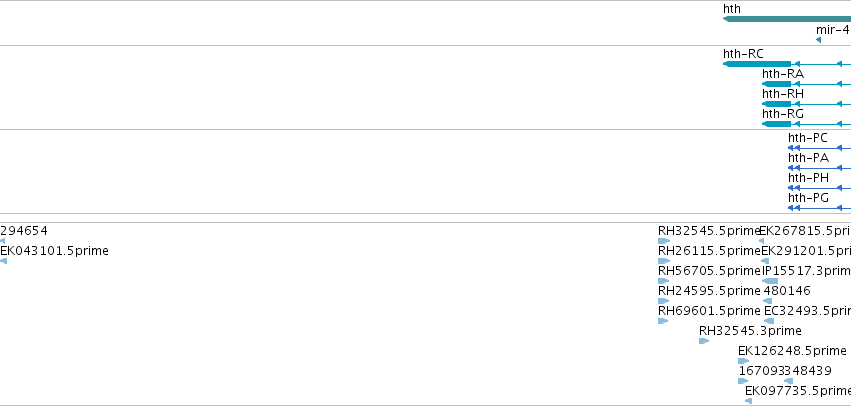Select the hth-RA transcript exon block
This screenshot has width=851, height=406.
777,84
